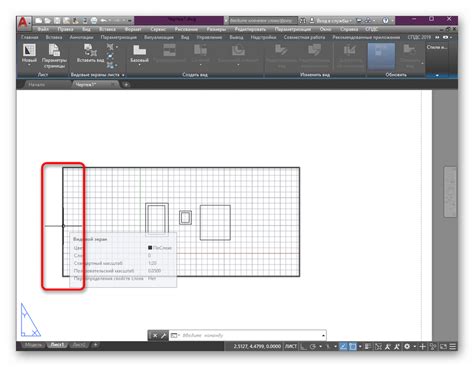
Task: Switch to the Модель layout tab
Action: click(x=34, y=345)
